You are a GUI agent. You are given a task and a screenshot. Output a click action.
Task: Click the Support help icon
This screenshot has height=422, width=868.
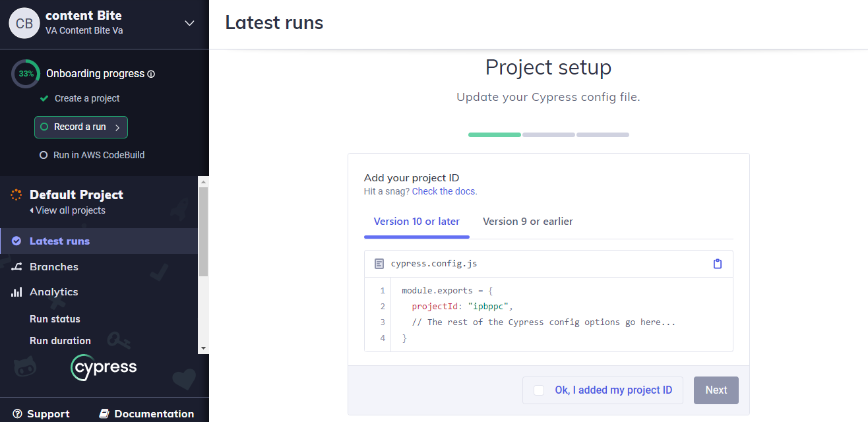(x=18, y=414)
